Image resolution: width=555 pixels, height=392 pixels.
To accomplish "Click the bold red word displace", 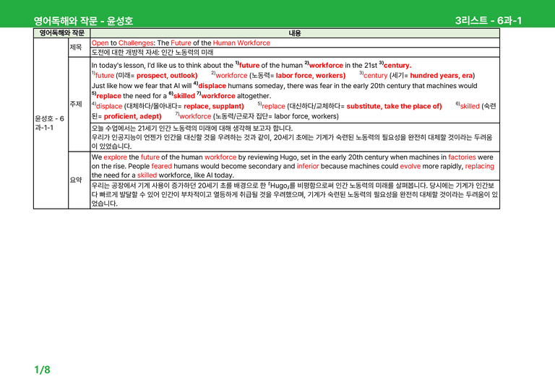I will tap(212, 86).
